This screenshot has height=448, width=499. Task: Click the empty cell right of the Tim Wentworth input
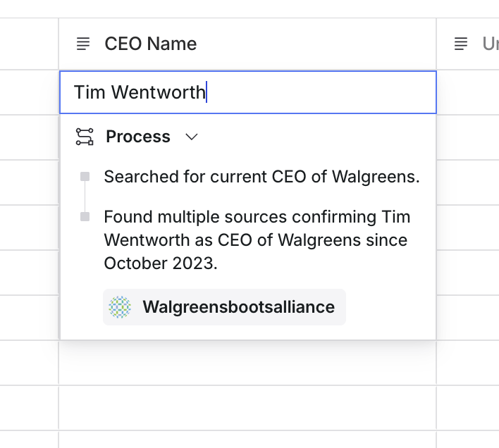(x=468, y=92)
